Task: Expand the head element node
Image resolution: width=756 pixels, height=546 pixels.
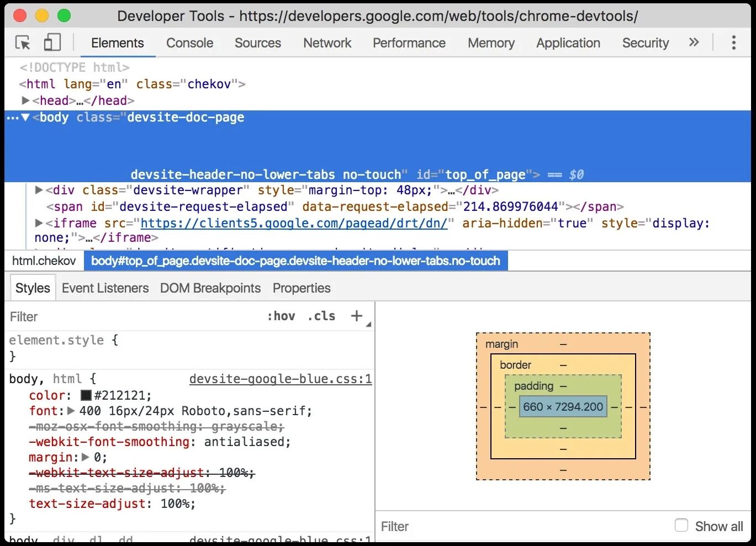Action: tap(25, 100)
